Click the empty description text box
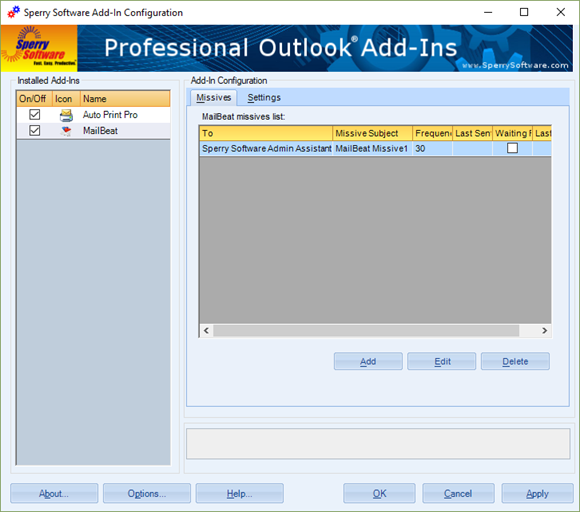Screen dimensions: 580x512 coord(378,444)
